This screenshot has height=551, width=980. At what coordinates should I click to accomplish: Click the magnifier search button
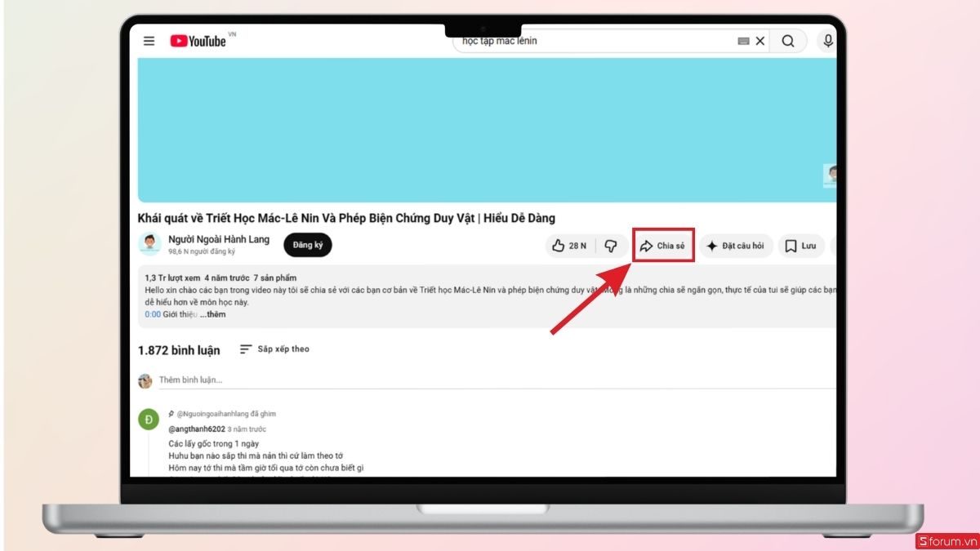coord(788,41)
